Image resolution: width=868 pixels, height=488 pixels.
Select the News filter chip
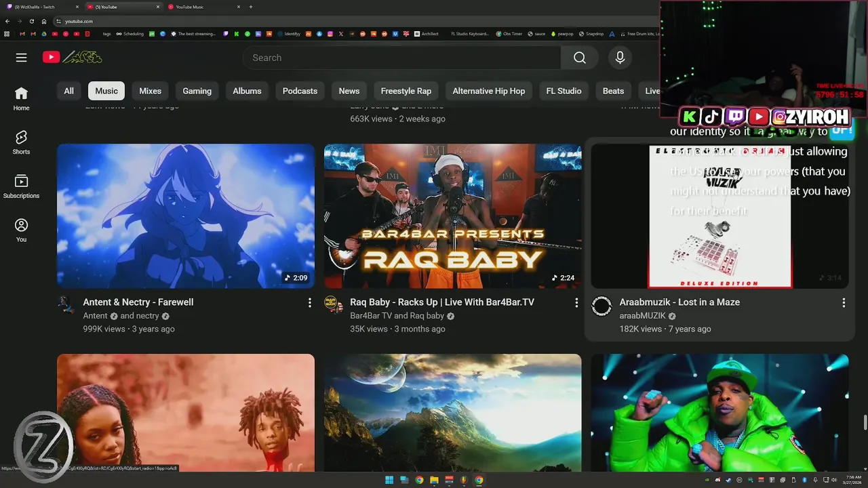(x=349, y=91)
